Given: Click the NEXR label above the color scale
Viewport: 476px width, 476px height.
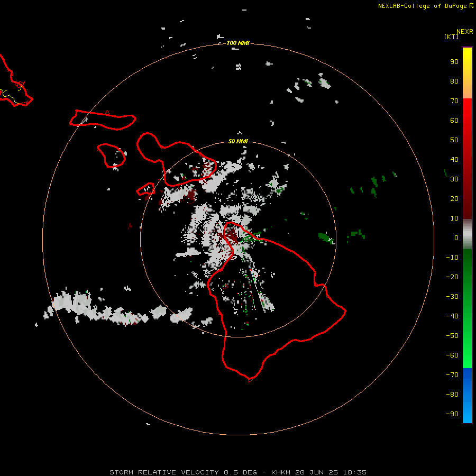Looking at the screenshot, I should click(x=464, y=32).
